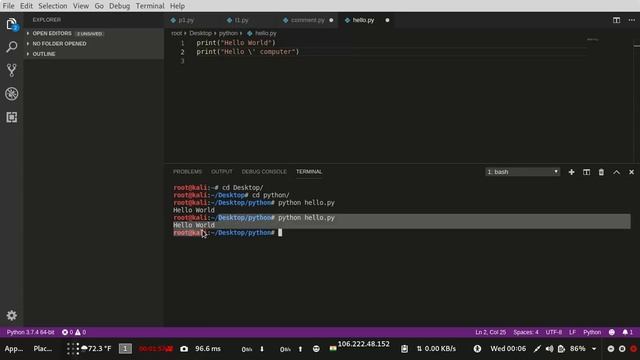
Task: Switch to the Debug Console tab
Action: point(264,172)
